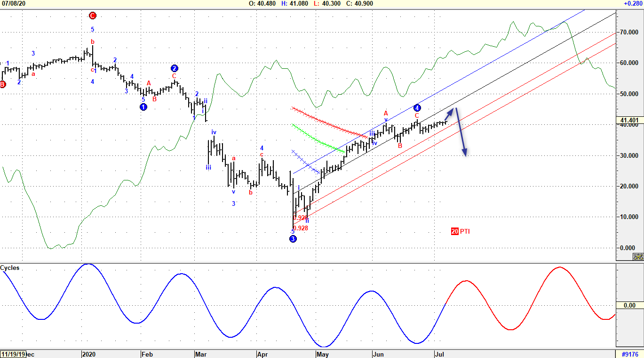Click the low value L: 40.300
Viewport: 644px width, 358px height.
pyautogui.click(x=326, y=3)
